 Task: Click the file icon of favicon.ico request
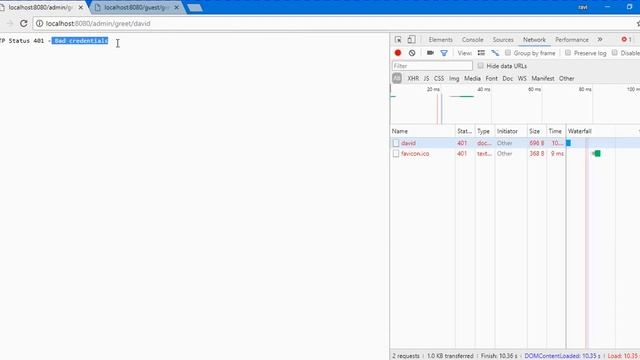click(396, 153)
